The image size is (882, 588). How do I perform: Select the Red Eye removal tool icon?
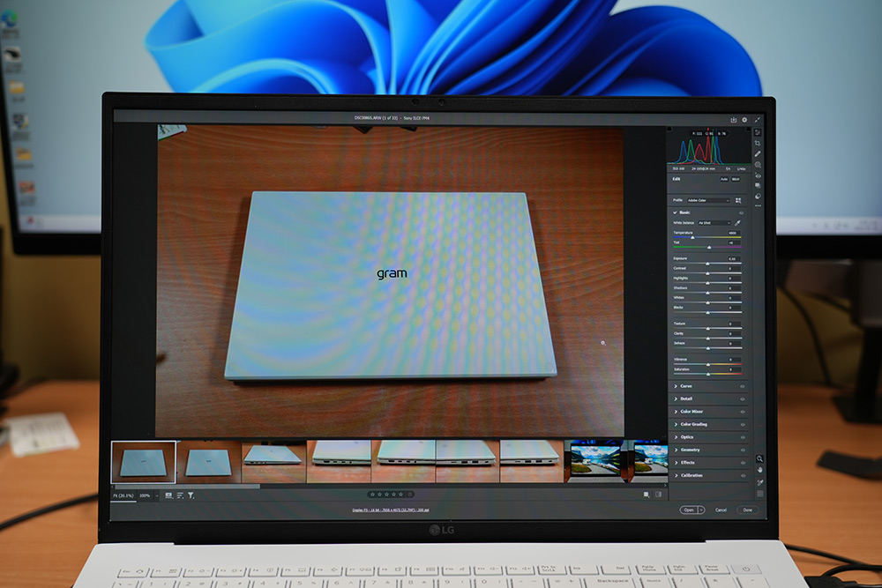(758, 175)
